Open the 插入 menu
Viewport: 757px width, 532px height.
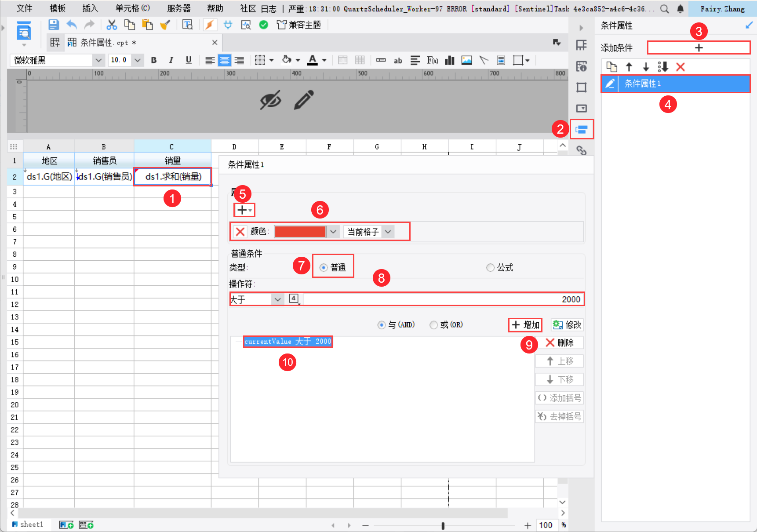pyautogui.click(x=90, y=8)
